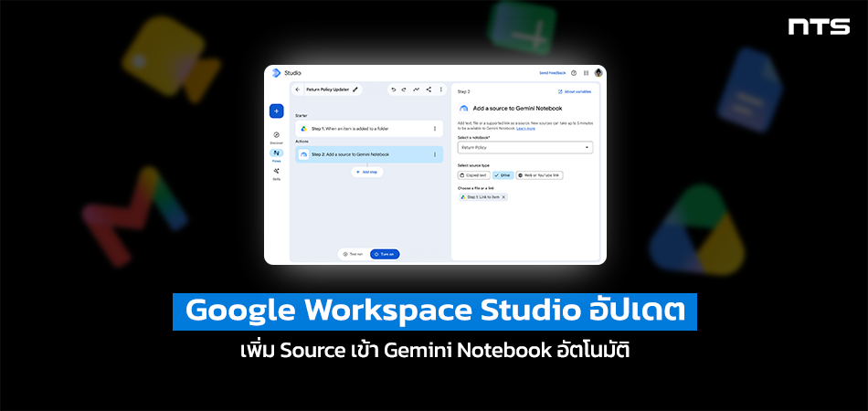
Task: Click the Learn more link
Action: (526, 129)
